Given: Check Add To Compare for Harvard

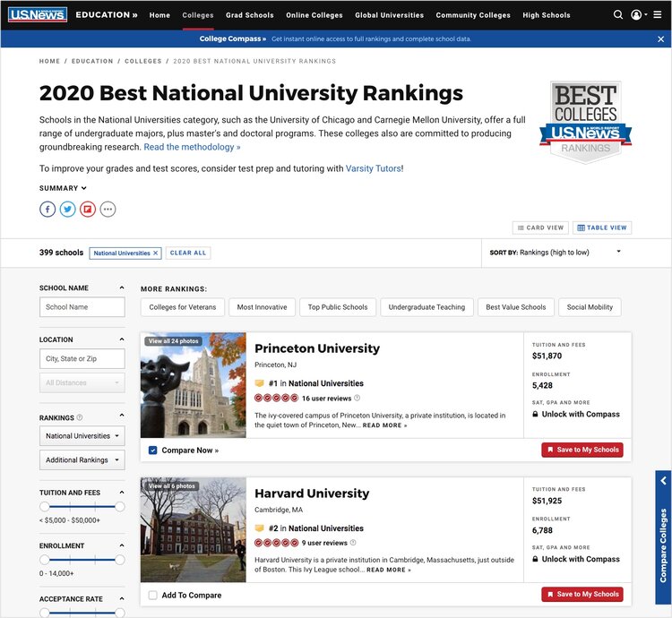Looking at the screenshot, I should click(152, 595).
